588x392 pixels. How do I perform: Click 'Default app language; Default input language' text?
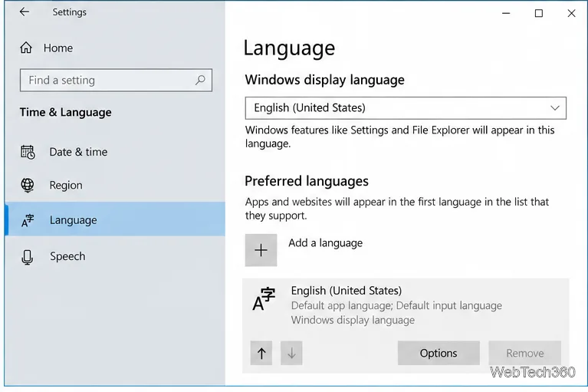(396, 306)
